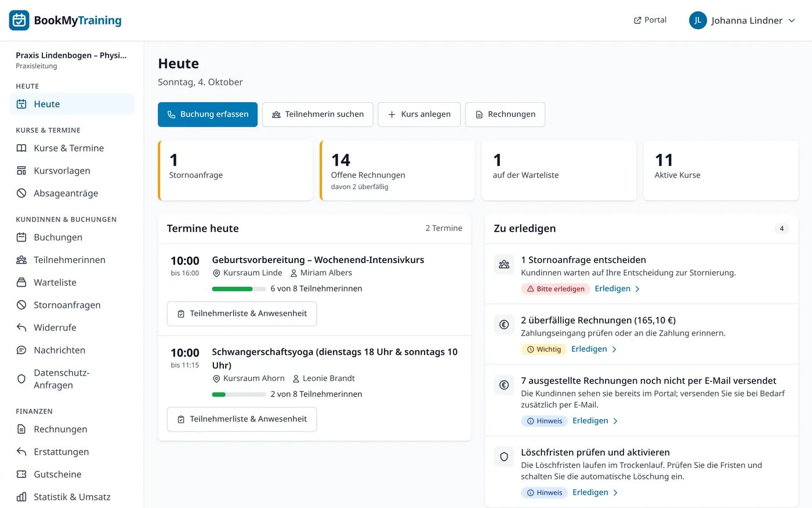Click the euro icon of overdue invoices task

point(504,325)
